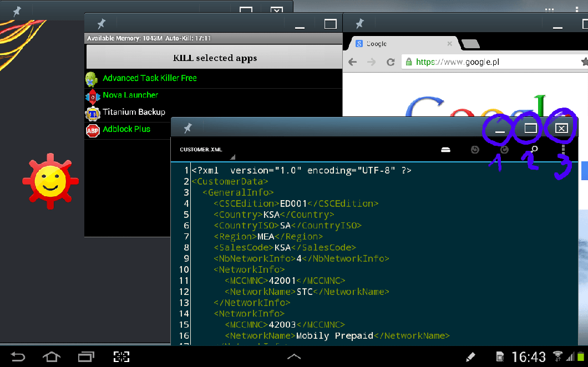Open search in the XML editor toolbar
Screen dimensions: 588x367
[x=534, y=150]
